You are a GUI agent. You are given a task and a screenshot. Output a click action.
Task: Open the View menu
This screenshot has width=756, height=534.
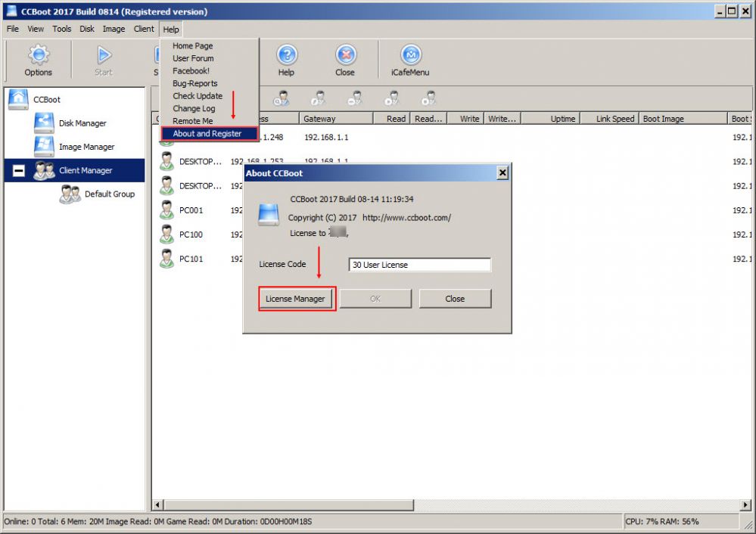coord(36,29)
